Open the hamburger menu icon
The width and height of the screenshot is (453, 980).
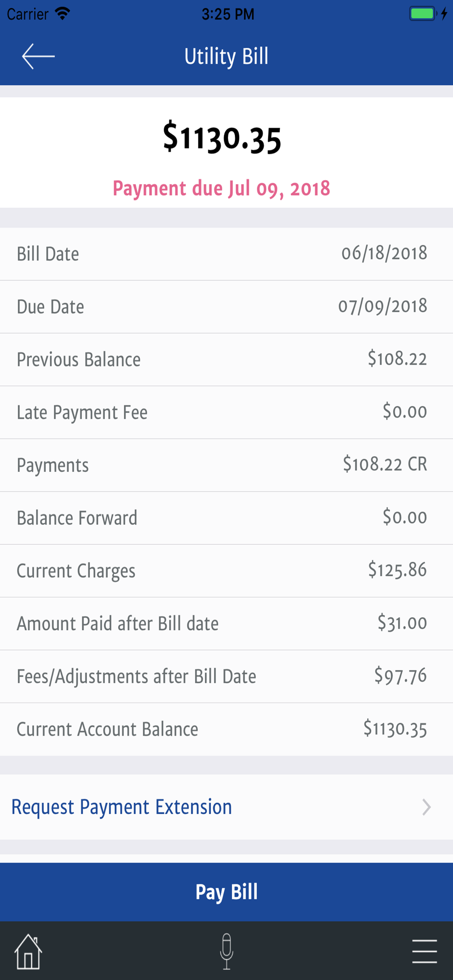424,952
